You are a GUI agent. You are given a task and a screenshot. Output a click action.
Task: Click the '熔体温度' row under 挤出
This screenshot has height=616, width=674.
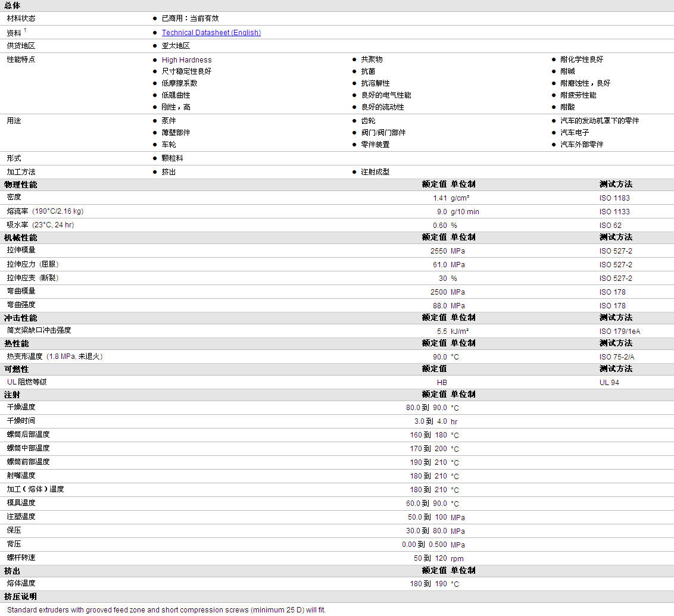point(21,583)
